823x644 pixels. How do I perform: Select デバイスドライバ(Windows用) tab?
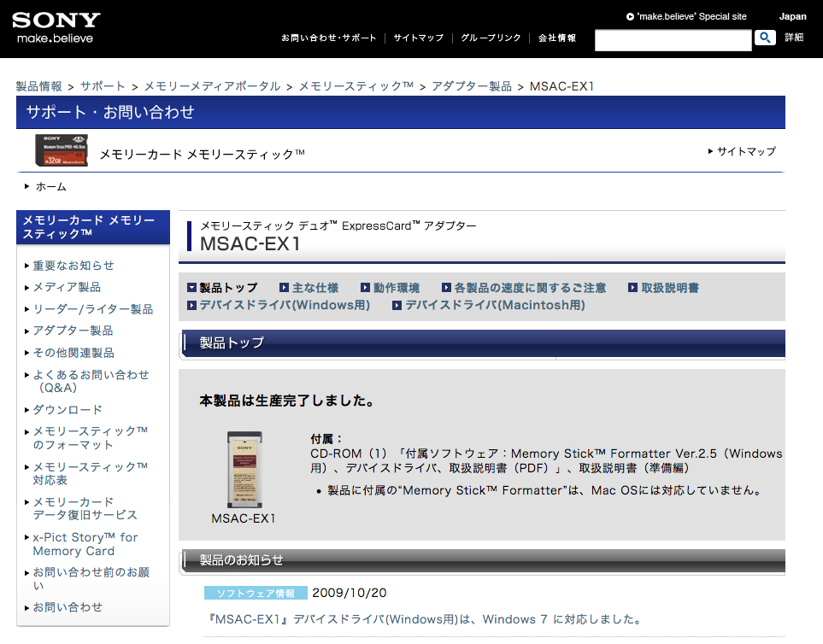coord(285,305)
